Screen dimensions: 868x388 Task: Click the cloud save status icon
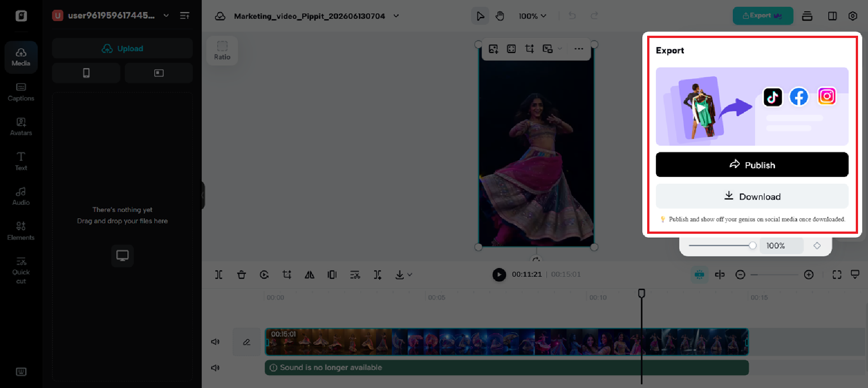[x=220, y=16]
